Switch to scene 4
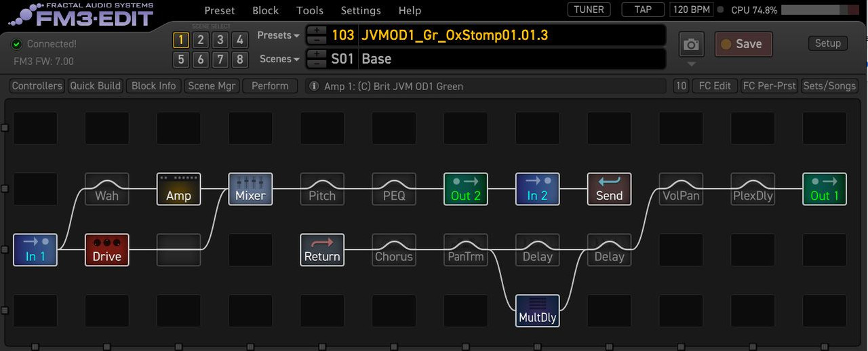 pyautogui.click(x=239, y=40)
